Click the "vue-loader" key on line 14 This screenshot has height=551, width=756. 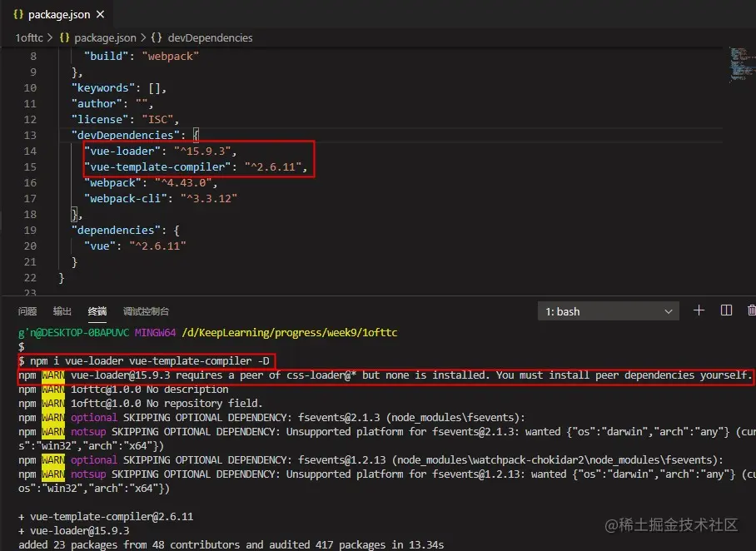coord(122,151)
